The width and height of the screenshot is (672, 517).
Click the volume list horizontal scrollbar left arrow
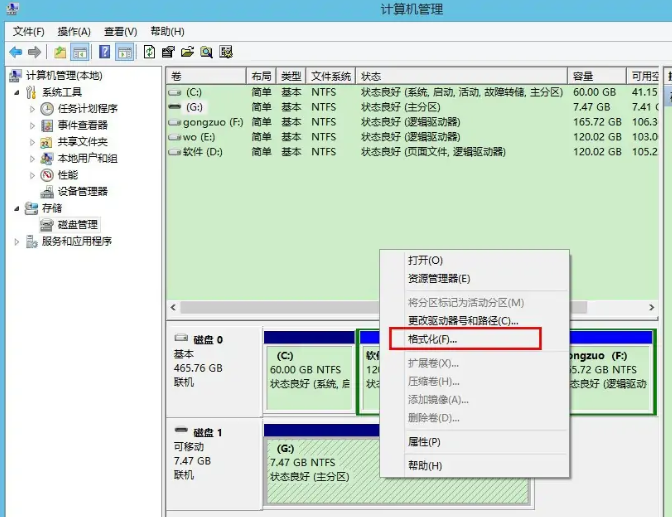click(175, 307)
